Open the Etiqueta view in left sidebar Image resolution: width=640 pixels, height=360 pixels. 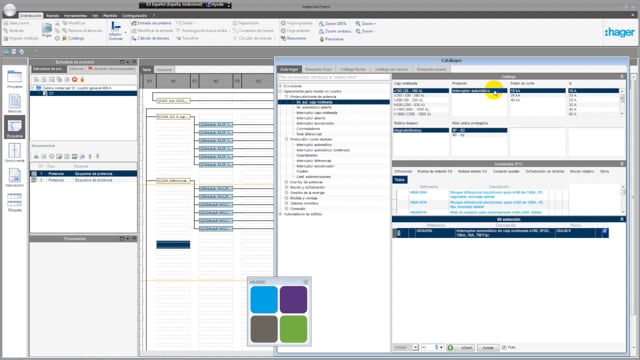click(15, 202)
